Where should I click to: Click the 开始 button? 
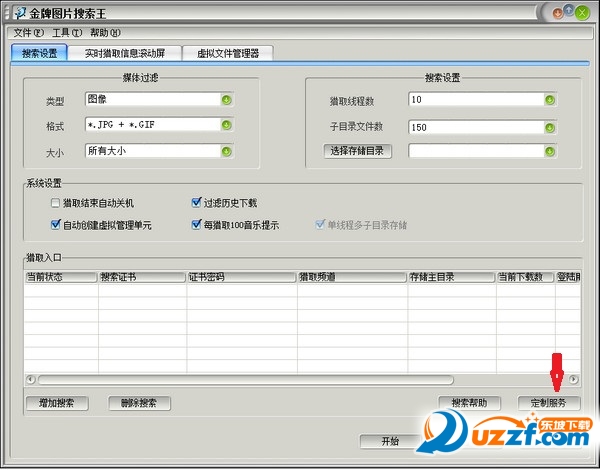coord(390,441)
